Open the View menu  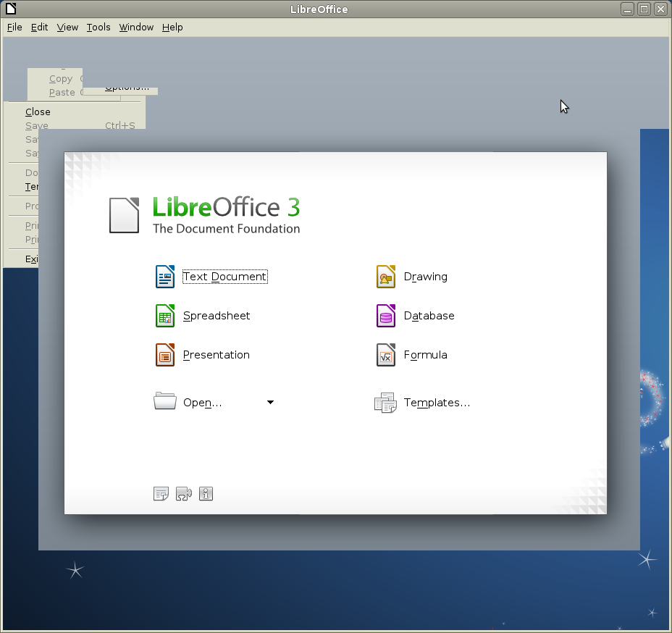pyautogui.click(x=67, y=27)
